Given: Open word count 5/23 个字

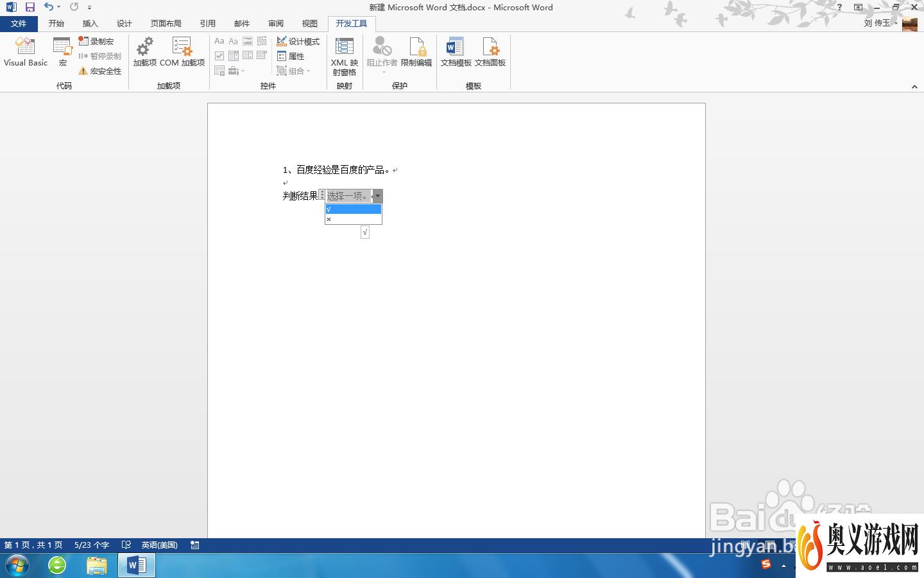Looking at the screenshot, I should coord(92,545).
